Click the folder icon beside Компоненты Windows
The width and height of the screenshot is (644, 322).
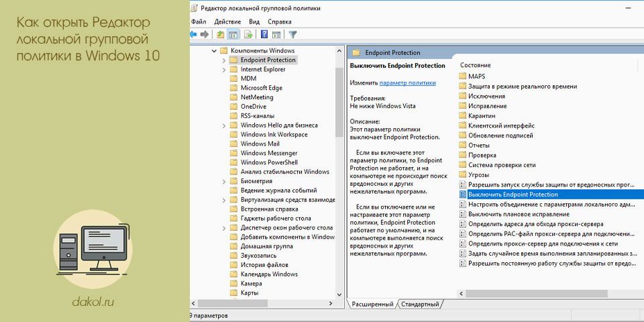(224, 50)
